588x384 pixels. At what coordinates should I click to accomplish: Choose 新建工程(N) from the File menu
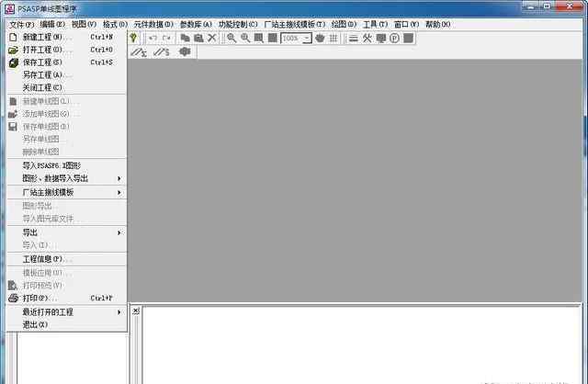[x=67, y=37]
